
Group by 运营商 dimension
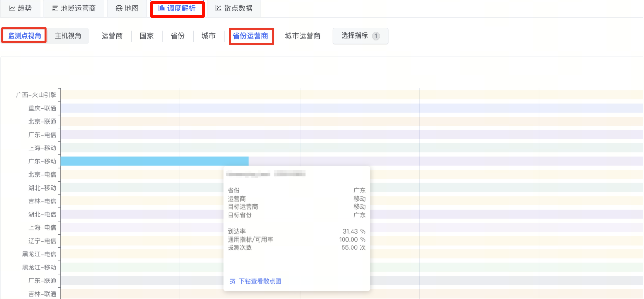(112, 36)
